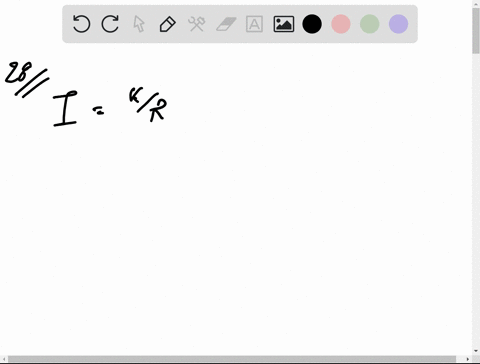Set pen color to pink

(x=341, y=24)
